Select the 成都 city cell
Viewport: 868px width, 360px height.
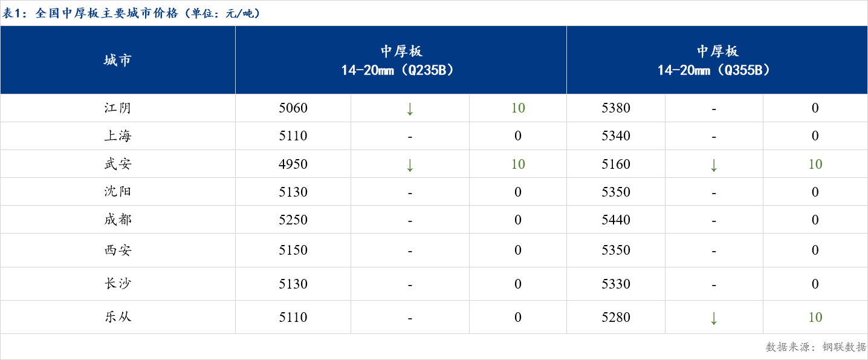click(117, 220)
